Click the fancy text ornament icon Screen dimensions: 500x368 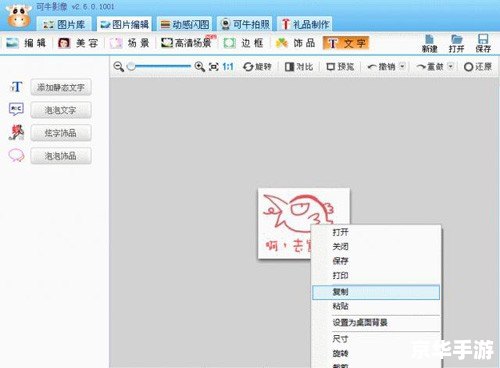(x=16, y=132)
